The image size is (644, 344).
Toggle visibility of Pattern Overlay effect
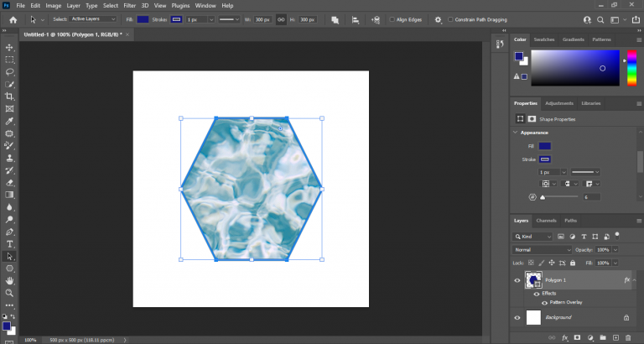(x=544, y=302)
